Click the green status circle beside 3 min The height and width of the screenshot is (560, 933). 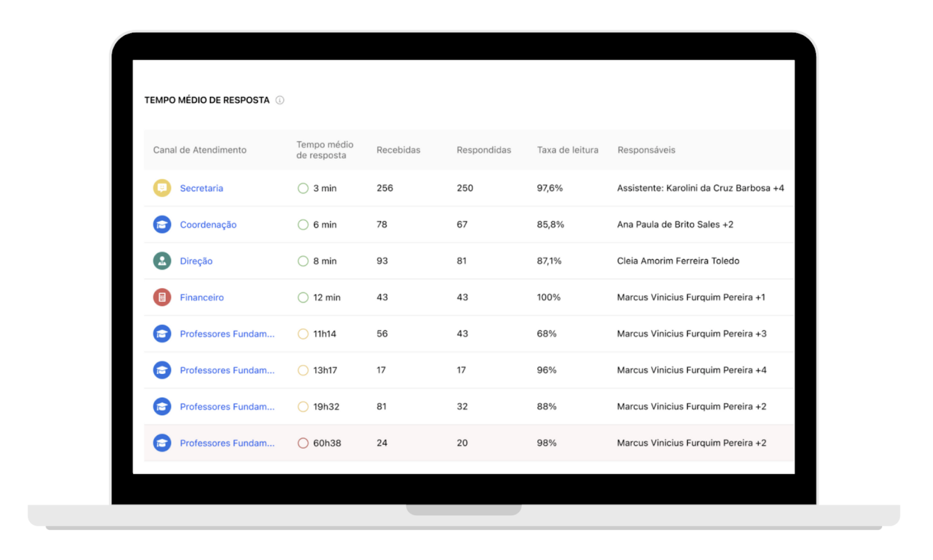click(x=303, y=188)
